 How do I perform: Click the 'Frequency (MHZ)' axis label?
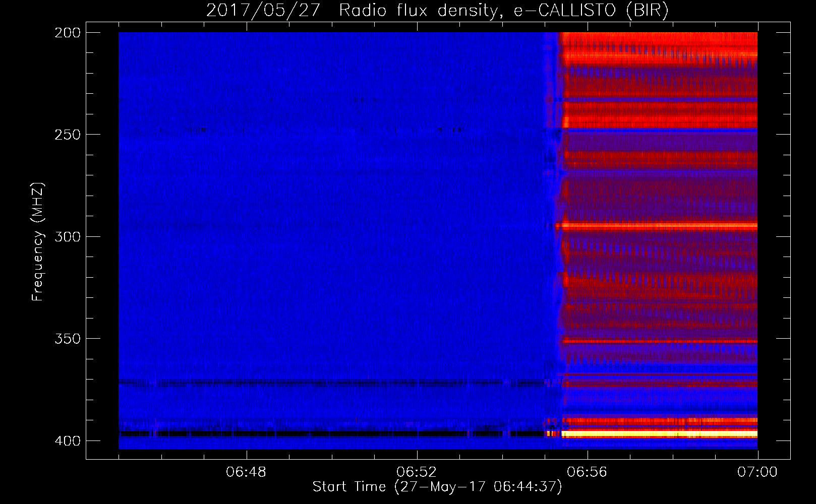(38, 241)
